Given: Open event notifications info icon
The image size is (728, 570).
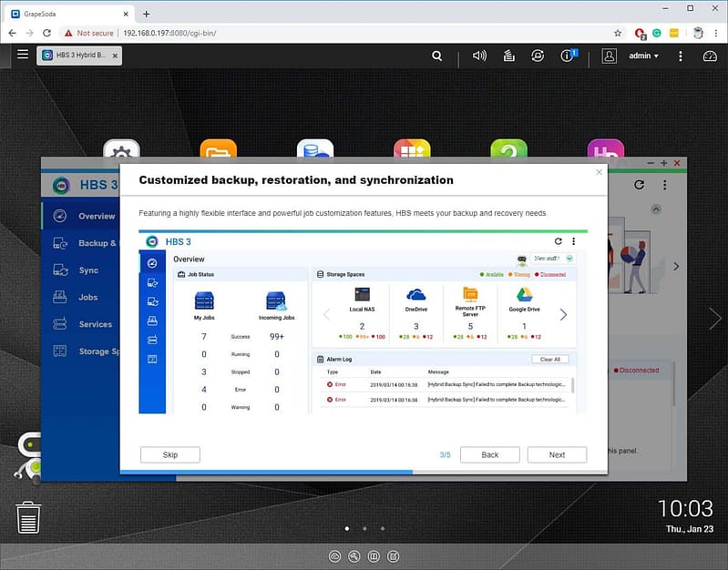Looking at the screenshot, I should (568, 56).
